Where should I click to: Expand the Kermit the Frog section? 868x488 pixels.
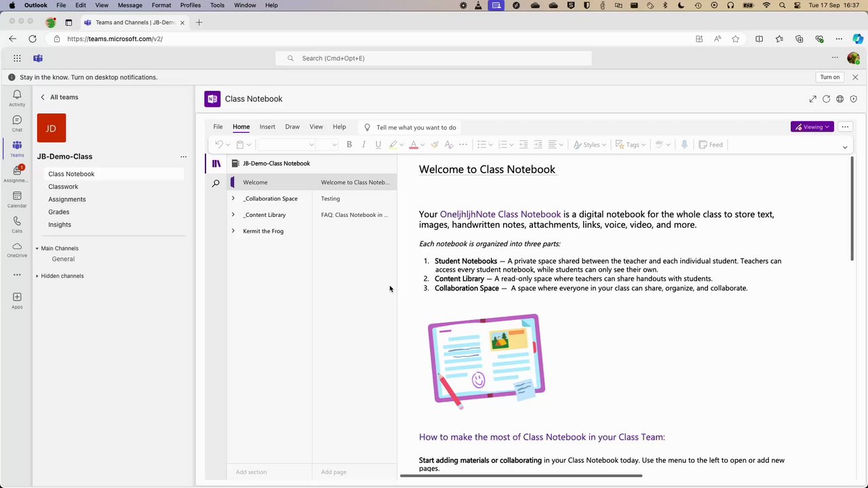pos(233,231)
